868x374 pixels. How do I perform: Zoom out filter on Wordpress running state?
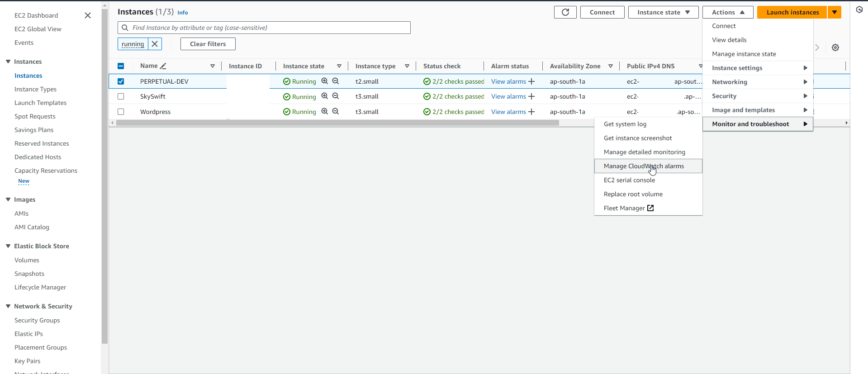[336, 111]
